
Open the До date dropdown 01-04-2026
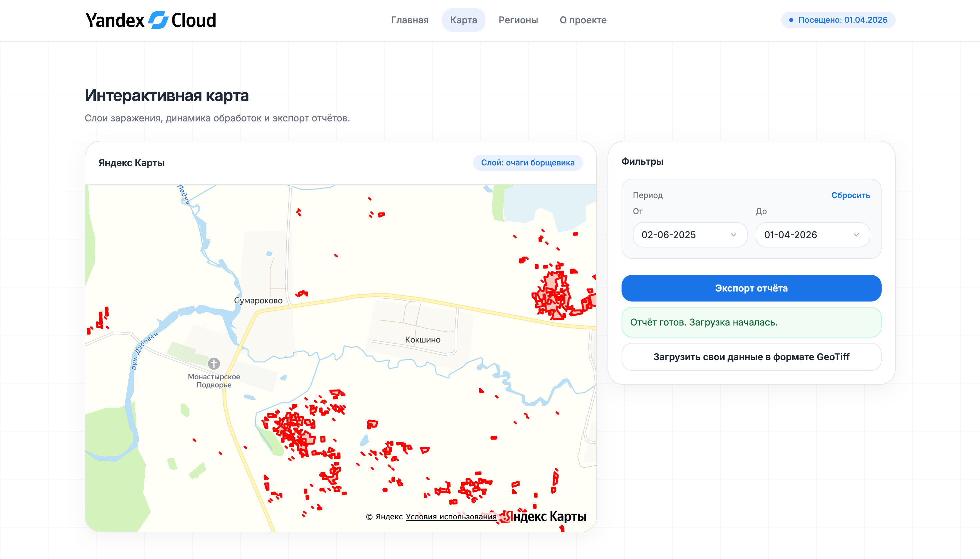pyautogui.click(x=812, y=234)
